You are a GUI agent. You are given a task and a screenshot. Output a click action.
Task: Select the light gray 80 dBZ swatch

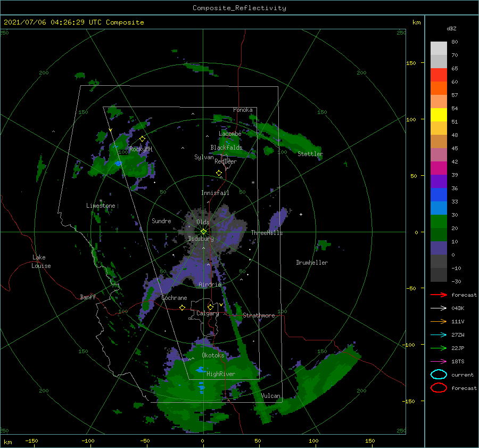[439, 48]
